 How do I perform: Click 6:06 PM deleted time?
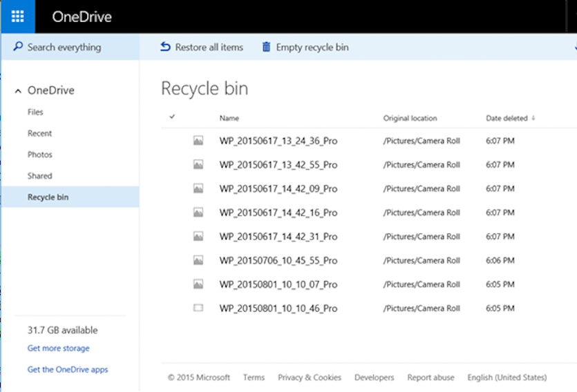click(500, 260)
